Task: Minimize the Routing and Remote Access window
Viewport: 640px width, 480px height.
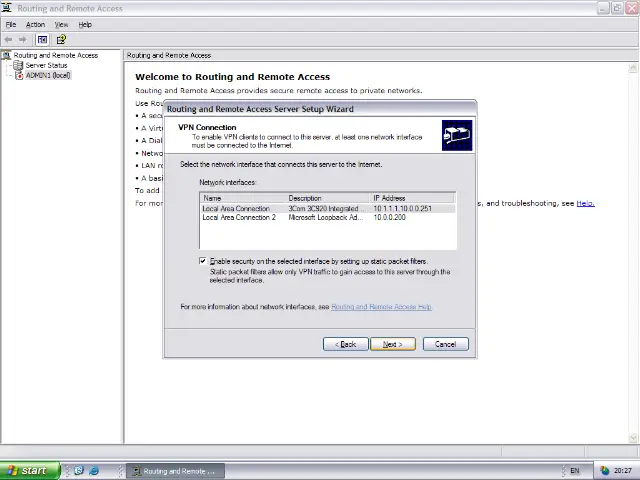Action: click(x=603, y=8)
